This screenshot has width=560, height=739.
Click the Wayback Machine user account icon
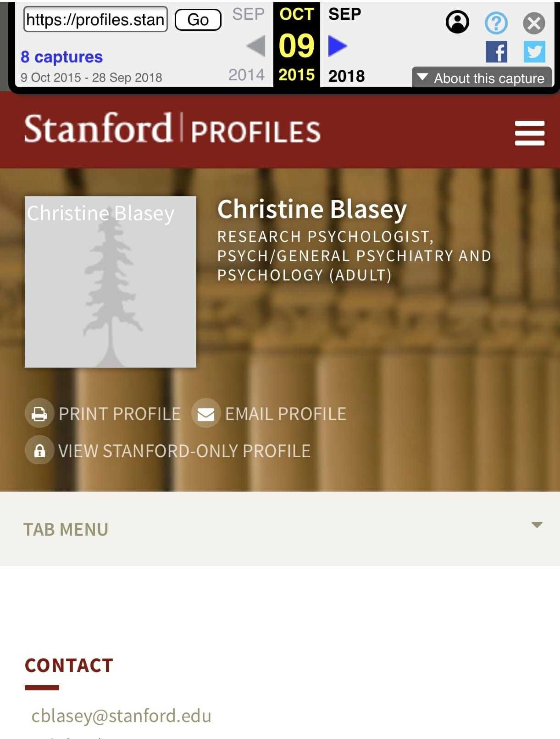tap(457, 22)
